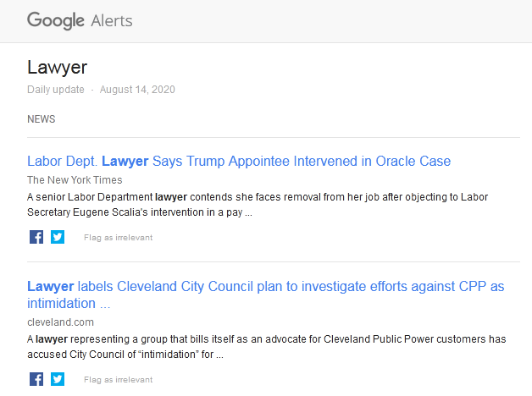Viewport: 532px width, 396px height.
Task: Flag the cleveland.com article as irrelevant
Action: (x=118, y=380)
